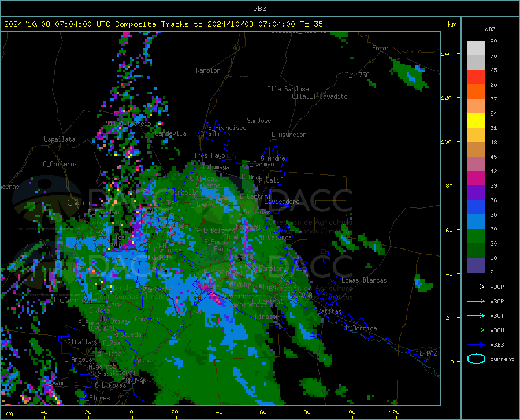Click the 'Lomas_Blancas' map label
Viewport: 520px width, 420px height.
point(364,280)
